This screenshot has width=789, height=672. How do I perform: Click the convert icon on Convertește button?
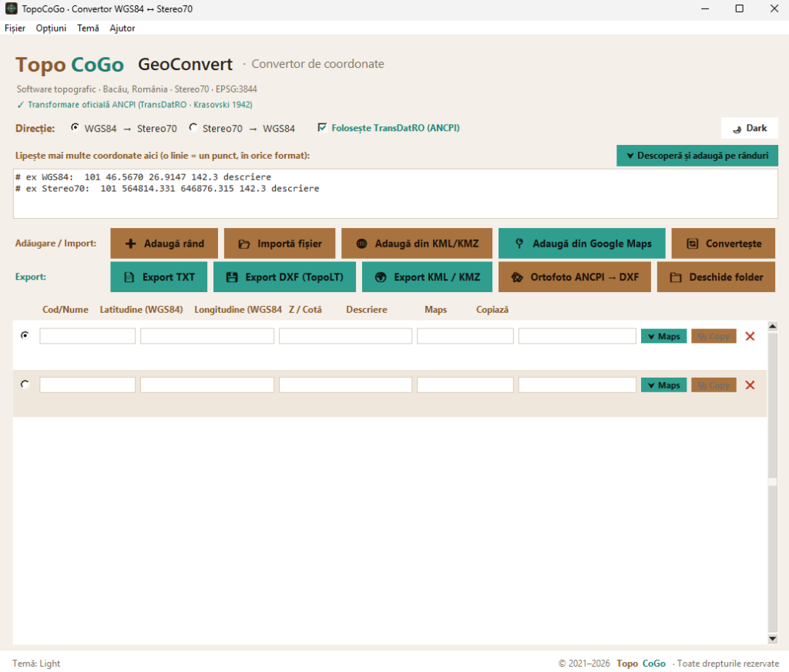click(693, 244)
